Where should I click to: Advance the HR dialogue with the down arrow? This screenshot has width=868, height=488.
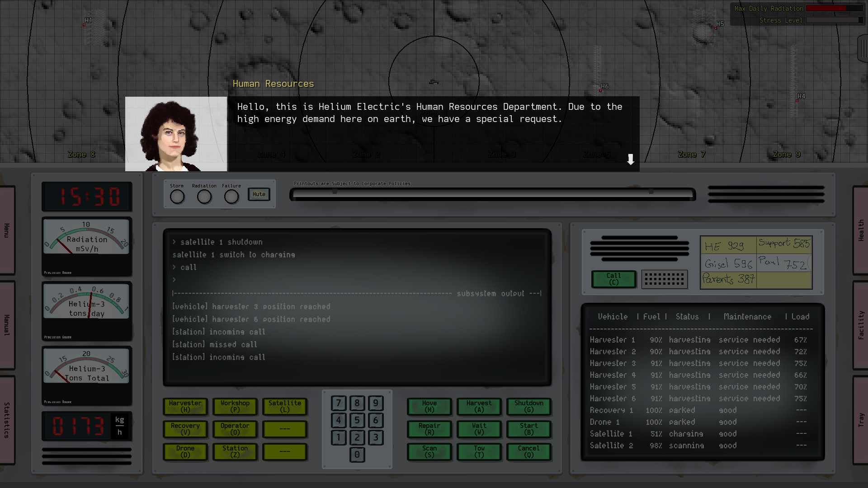click(631, 160)
